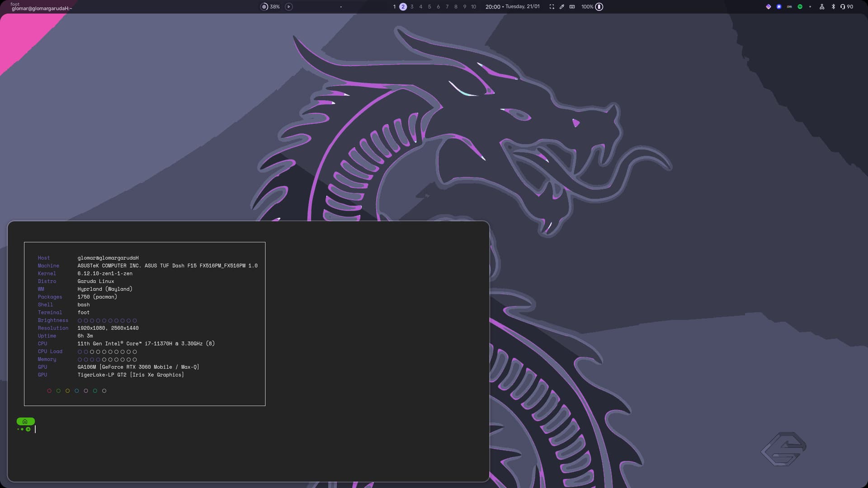868x488 pixels.
Task: Click the Packages value 1750 (pacman)
Action: point(97,297)
